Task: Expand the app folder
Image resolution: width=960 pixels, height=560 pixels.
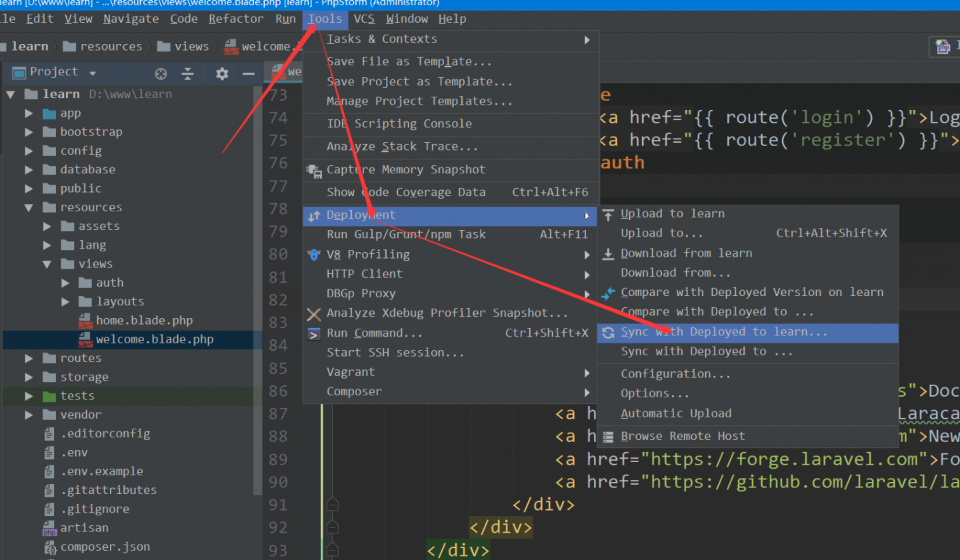Action: click(x=29, y=114)
